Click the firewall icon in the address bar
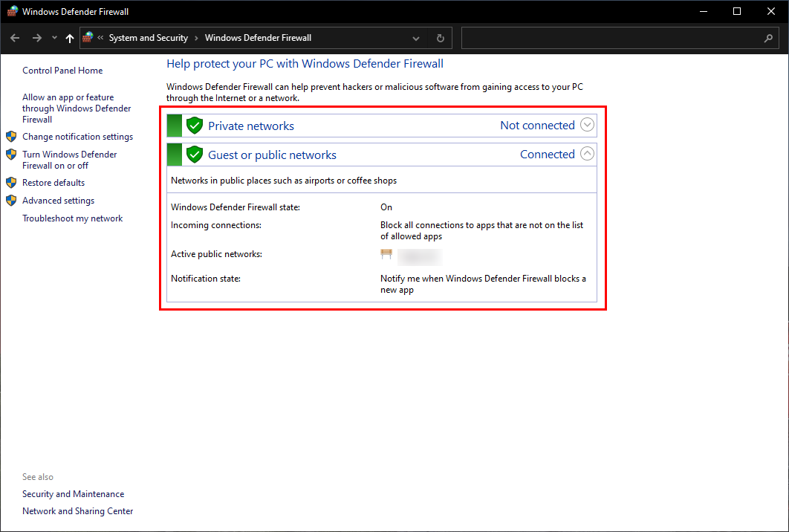The width and height of the screenshot is (789, 532). pos(88,37)
